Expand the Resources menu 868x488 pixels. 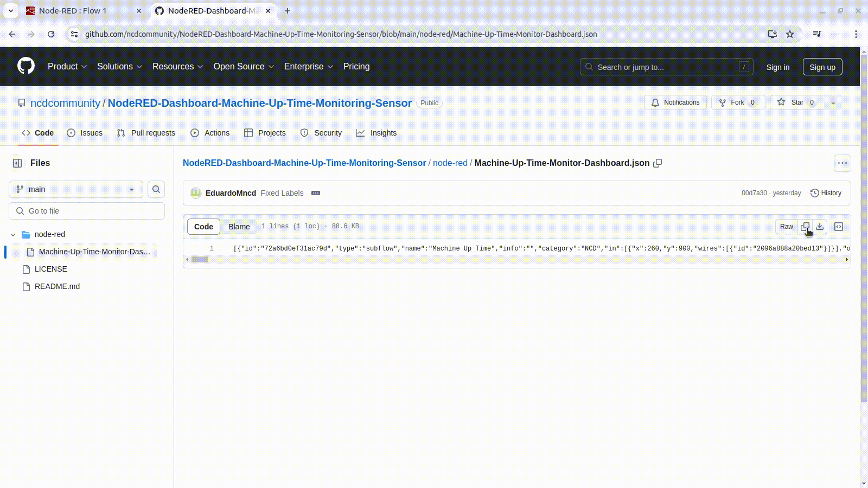(177, 66)
